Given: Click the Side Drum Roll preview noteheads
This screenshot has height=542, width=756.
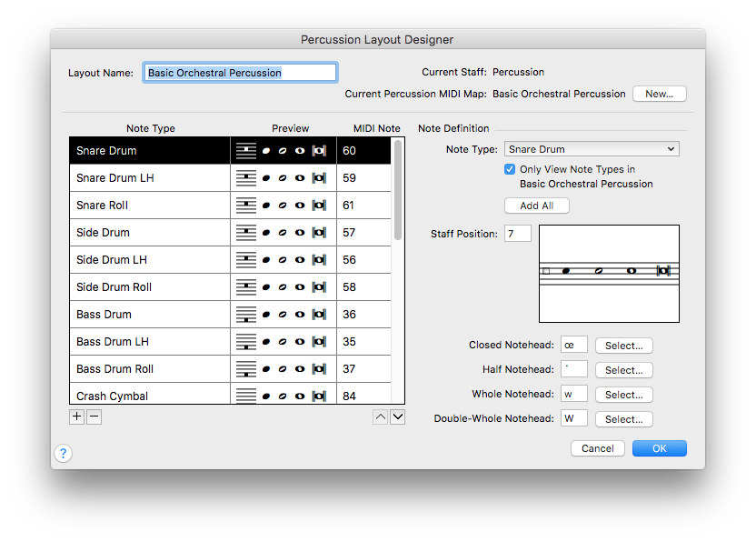Looking at the screenshot, I should (x=283, y=287).
